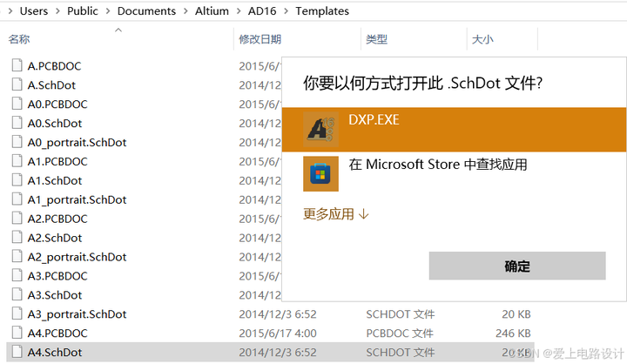This screenshot has width=627, height=364.
Task: Go to Altium folder breadcrumb
Action: pos(212,11)
